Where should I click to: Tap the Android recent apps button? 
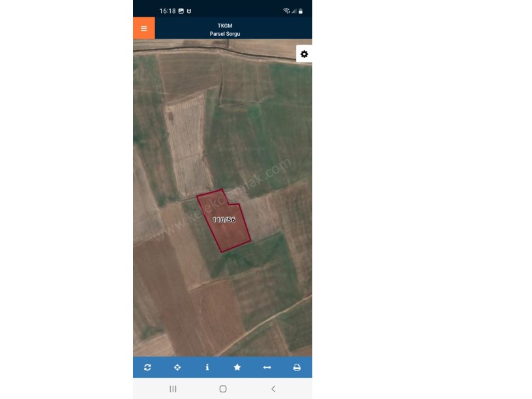173,389
